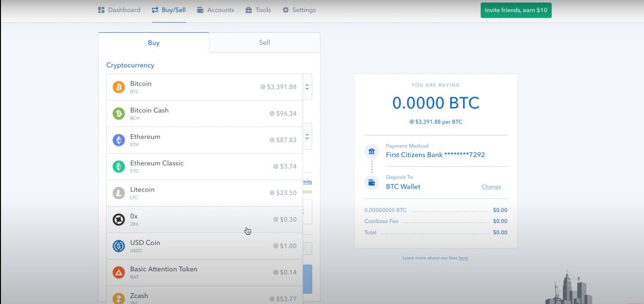
Task: Click the BTC Wallet deposit text
Action: click(x=403, y=186)
